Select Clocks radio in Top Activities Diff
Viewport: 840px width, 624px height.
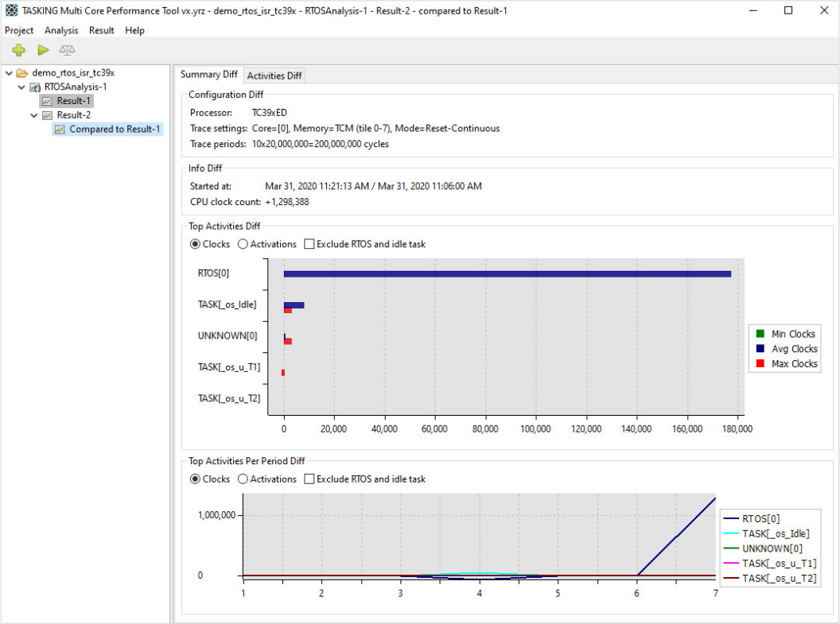pos(195,244)
